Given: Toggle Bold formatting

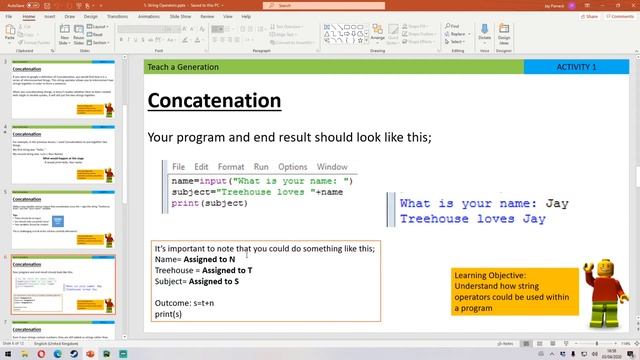Looking at the screenshot, I should point(121,40).
